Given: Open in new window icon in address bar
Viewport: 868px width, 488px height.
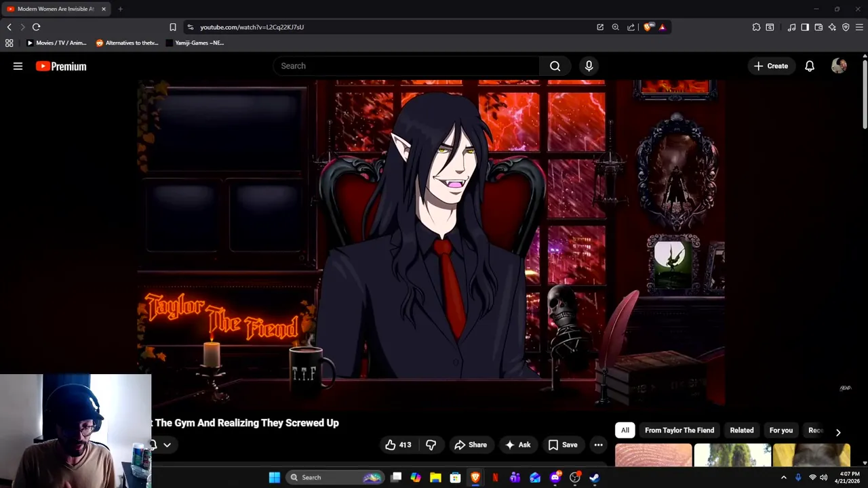Looking at the screenshot, I should 600,27.
